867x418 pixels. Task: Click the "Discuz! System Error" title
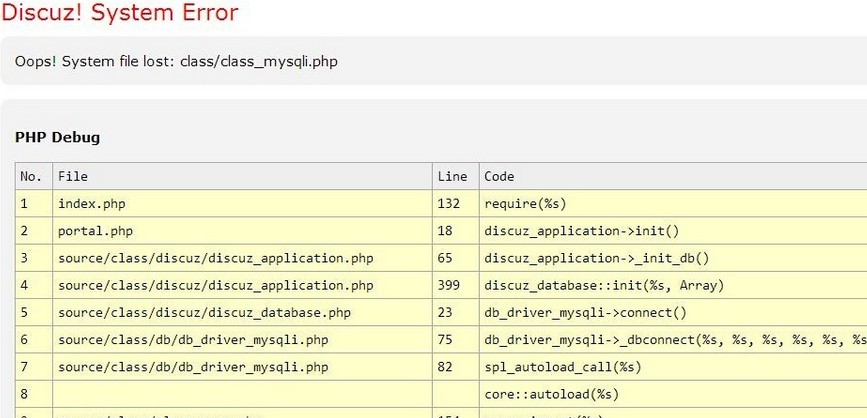click(x=120, y=14)
